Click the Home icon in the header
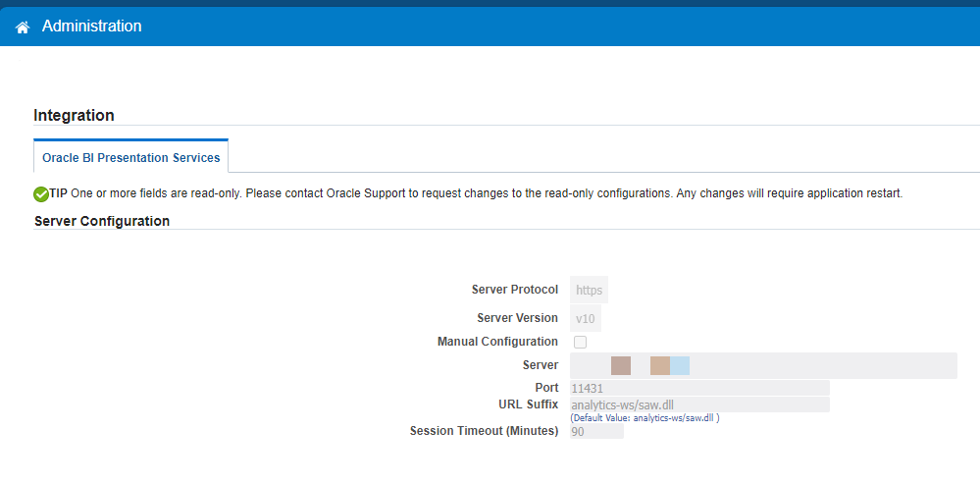980x485 pixels. 23,27
